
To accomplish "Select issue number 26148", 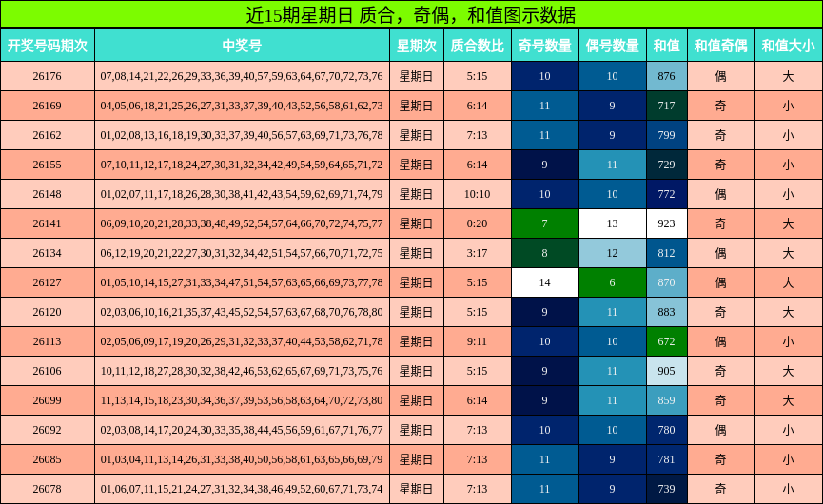I will pos(48,194).
